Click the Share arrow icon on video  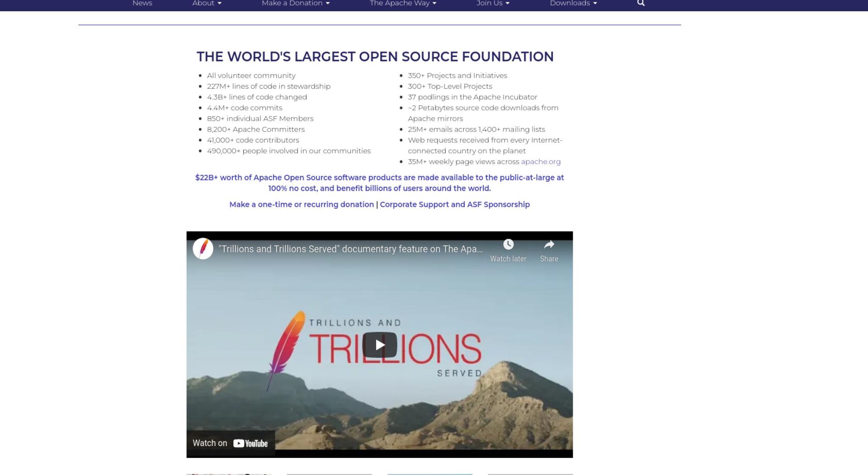549,245
